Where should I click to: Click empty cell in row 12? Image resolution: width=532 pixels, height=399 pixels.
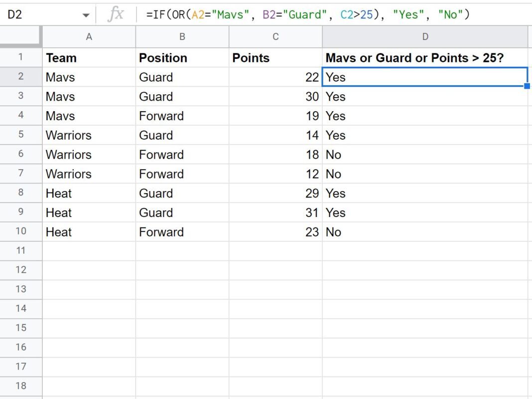(89, 270)
